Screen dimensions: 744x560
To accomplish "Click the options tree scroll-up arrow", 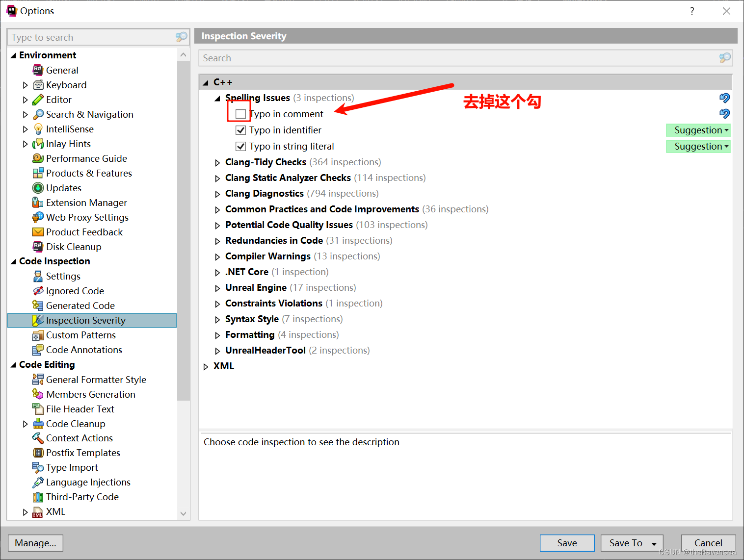I will click(x=183, y=54).
